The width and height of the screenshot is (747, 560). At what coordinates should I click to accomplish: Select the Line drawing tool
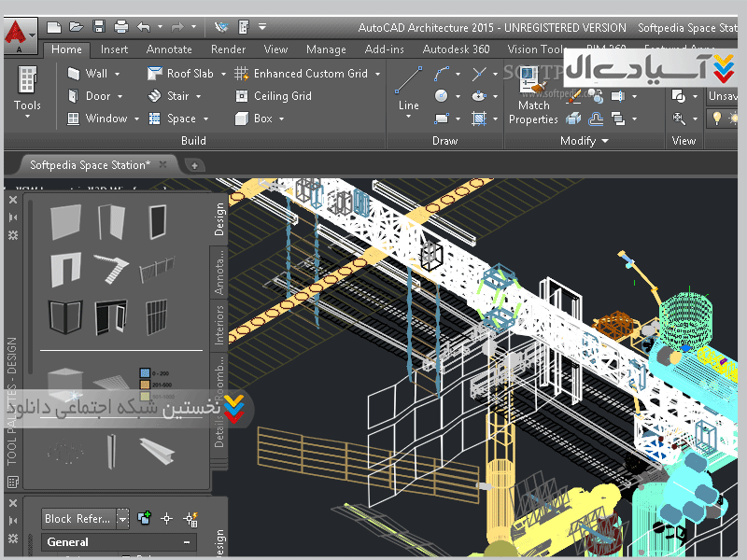tap(409, 88)
